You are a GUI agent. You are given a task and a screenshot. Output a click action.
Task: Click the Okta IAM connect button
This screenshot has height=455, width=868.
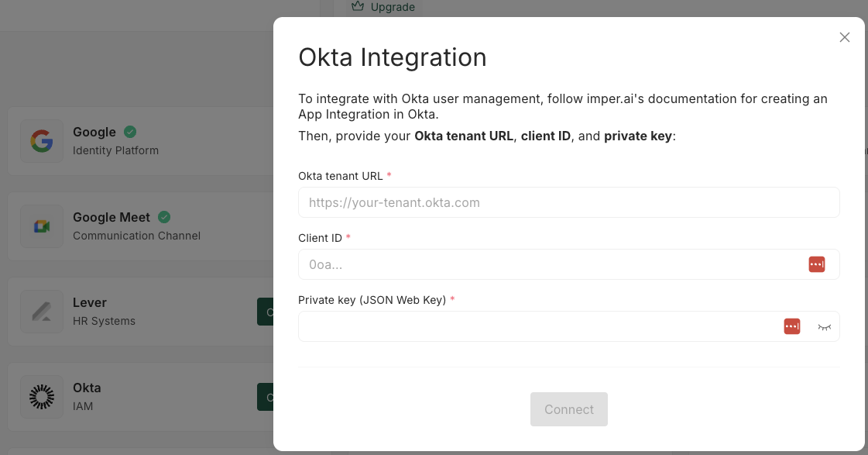tap(265, 397)
